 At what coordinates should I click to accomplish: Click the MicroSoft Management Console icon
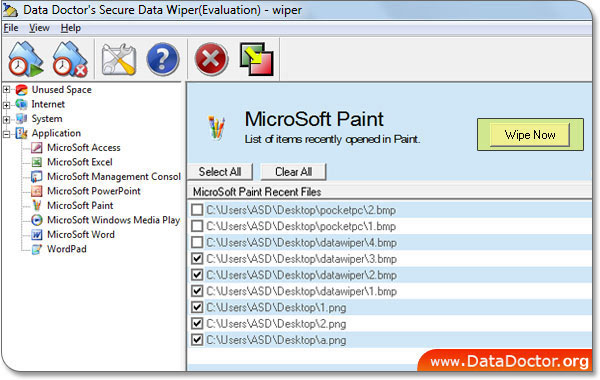pyautogui.click(x=37, y=177)
